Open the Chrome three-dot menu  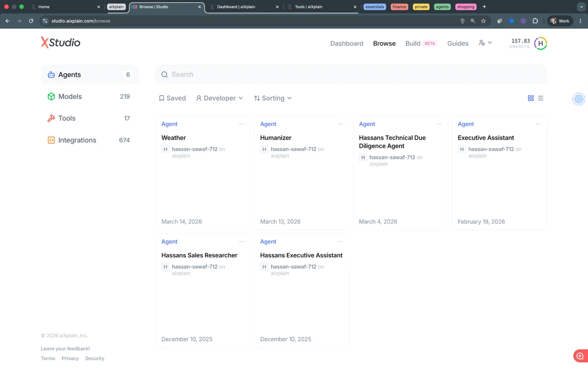pos(580,21)
